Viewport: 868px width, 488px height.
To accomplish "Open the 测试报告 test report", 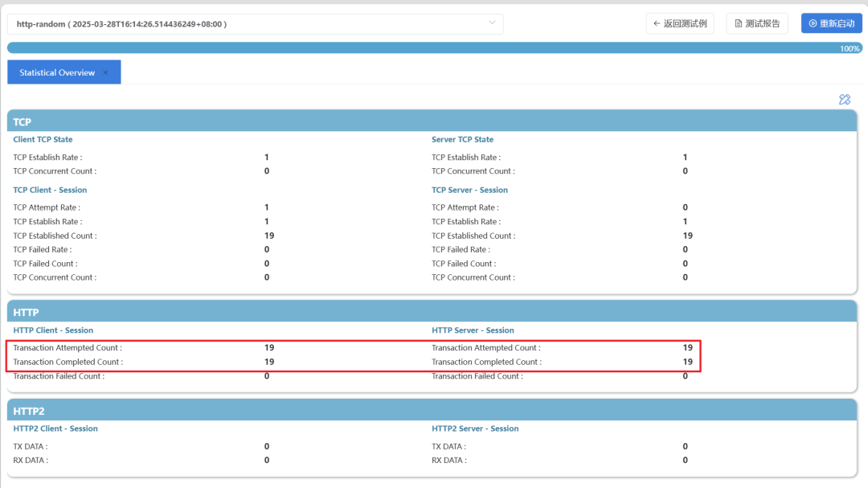I will coord(756,23).
